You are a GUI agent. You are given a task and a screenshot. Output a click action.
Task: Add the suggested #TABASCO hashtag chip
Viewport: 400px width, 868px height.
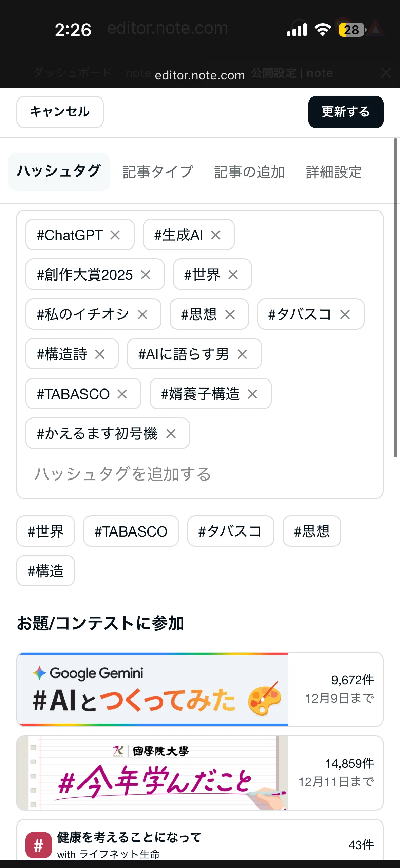click(x=131, y=531)
